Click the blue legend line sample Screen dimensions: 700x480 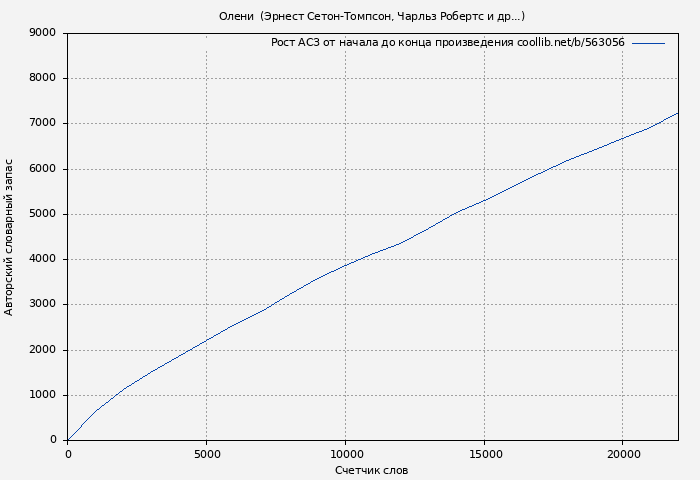click(648, 43)
